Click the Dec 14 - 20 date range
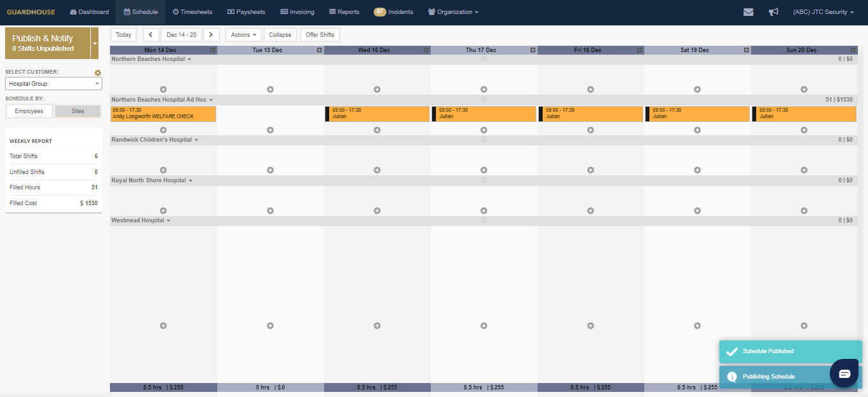This screenshot has height=397, width=868. (181, 35)
